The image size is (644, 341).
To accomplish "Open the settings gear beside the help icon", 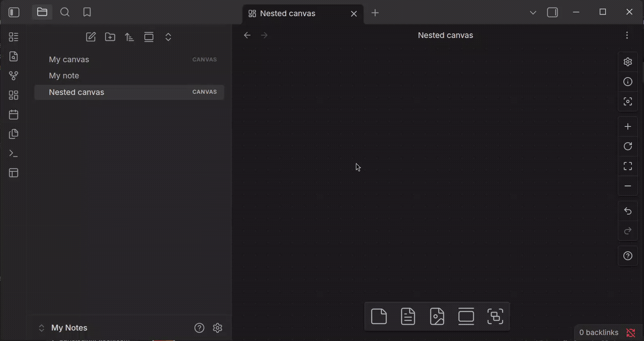I will (217, 328).
